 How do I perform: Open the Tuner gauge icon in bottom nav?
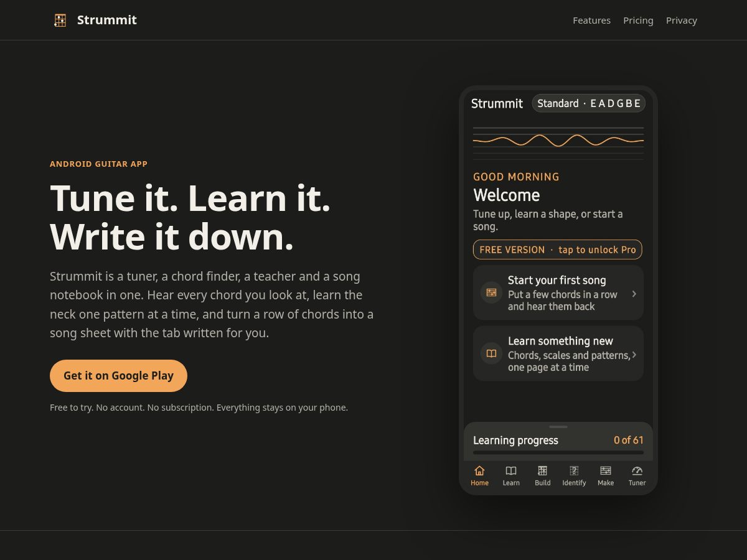tap(637, 471)
